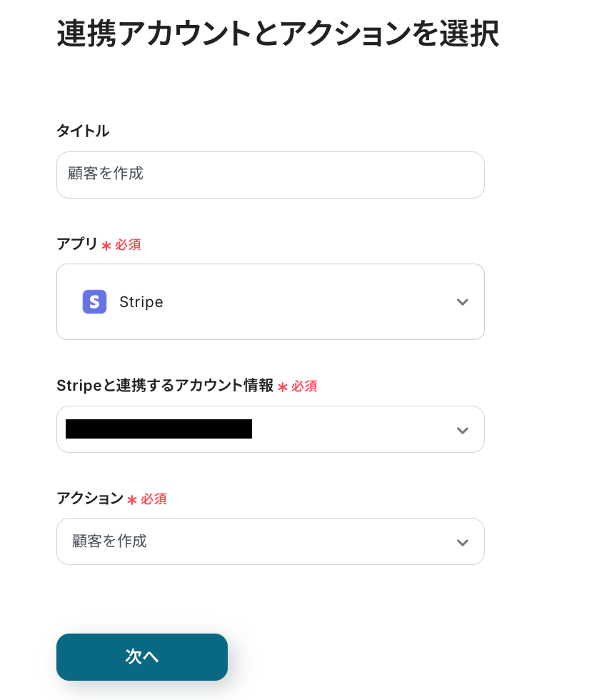Click the chevron in the account info dropdown
The image size is (614, 700).
coord(462,430)
